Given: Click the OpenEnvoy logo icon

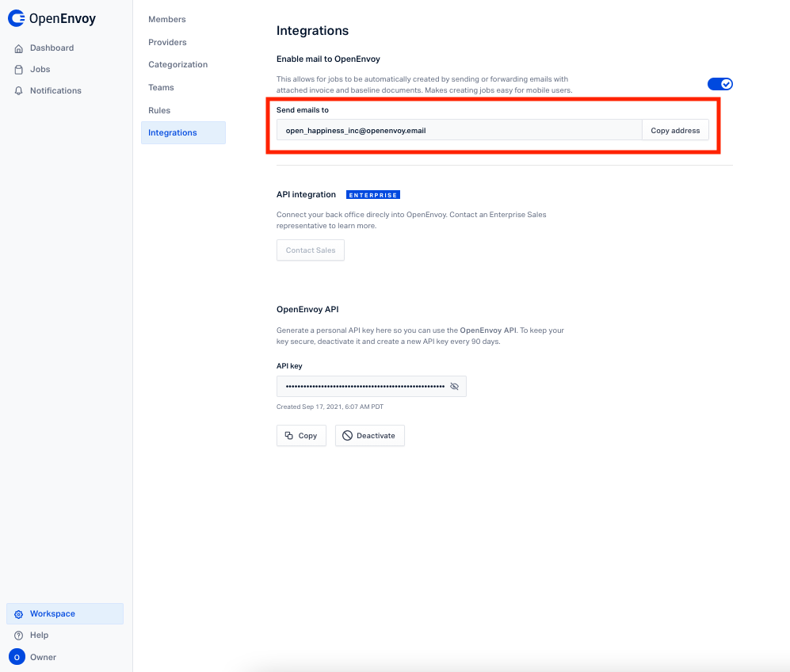Looking at the screenshot, I should pos(17,18).
